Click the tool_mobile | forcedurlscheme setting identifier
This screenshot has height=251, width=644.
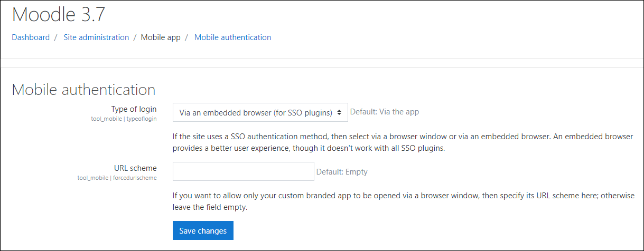tap(117, 178)
